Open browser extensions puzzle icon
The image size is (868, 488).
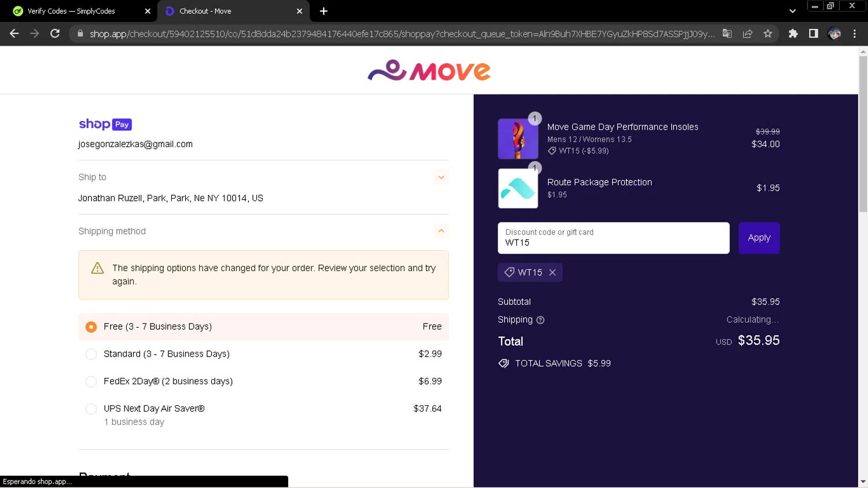793,34
